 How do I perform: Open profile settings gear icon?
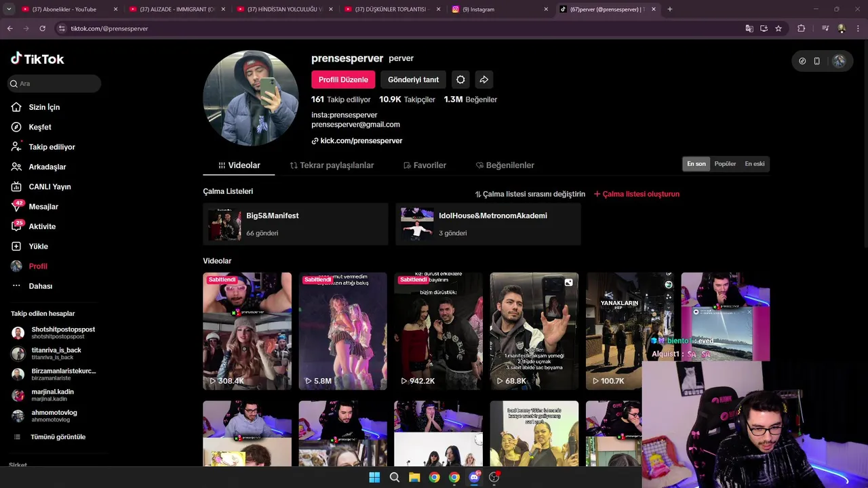tap(460, 79)
